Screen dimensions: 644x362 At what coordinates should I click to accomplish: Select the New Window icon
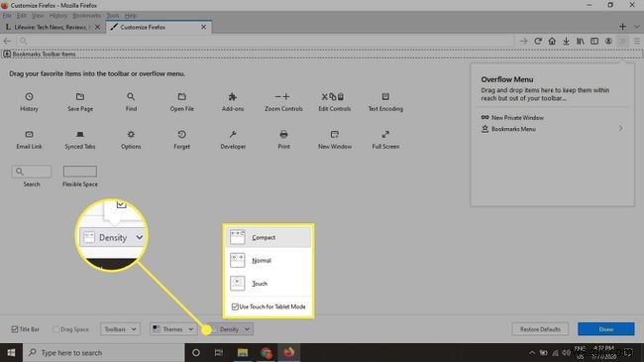tap(334, 135)
